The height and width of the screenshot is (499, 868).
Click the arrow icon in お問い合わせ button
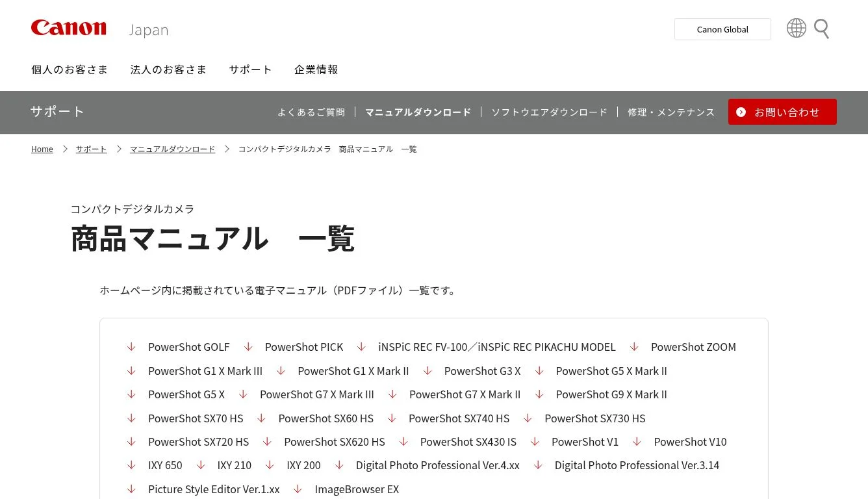click(x=741, y=112)
